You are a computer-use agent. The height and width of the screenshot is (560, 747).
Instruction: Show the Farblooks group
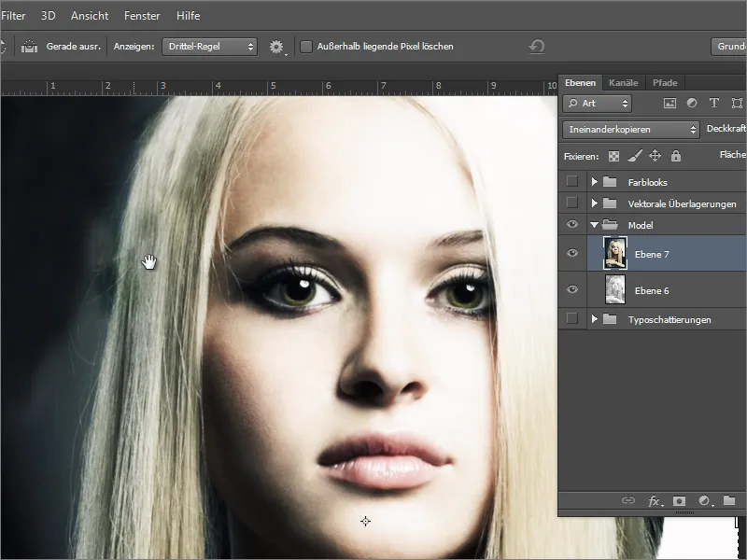(572, 181)
